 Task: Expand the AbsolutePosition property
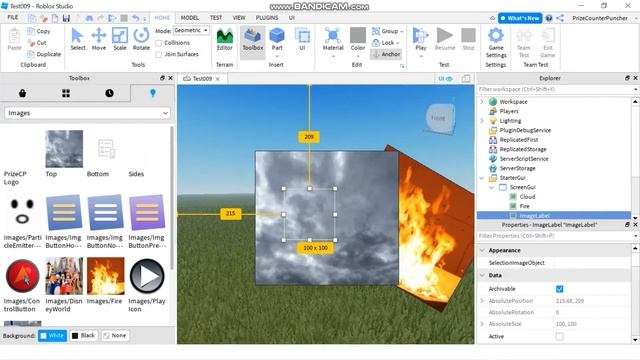click(482, 301)
